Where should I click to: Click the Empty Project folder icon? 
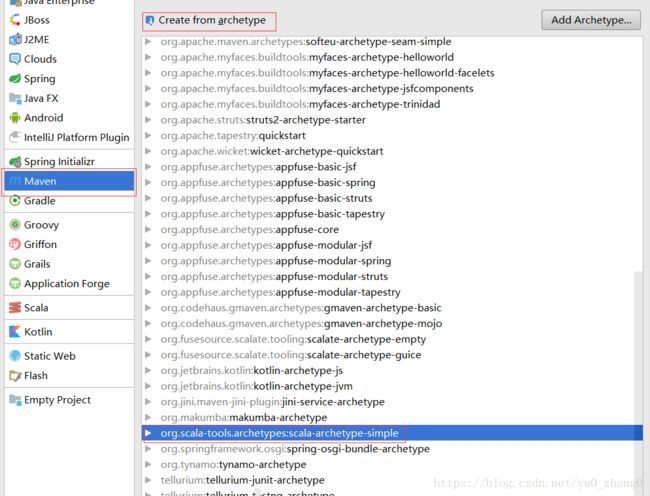[x=15, y=399]
